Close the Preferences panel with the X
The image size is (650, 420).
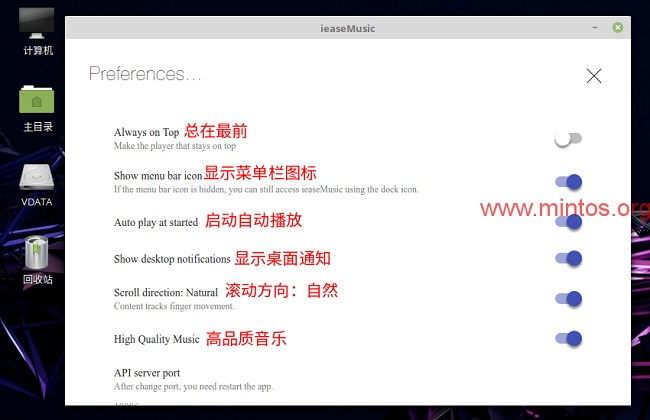pos(594,76)
